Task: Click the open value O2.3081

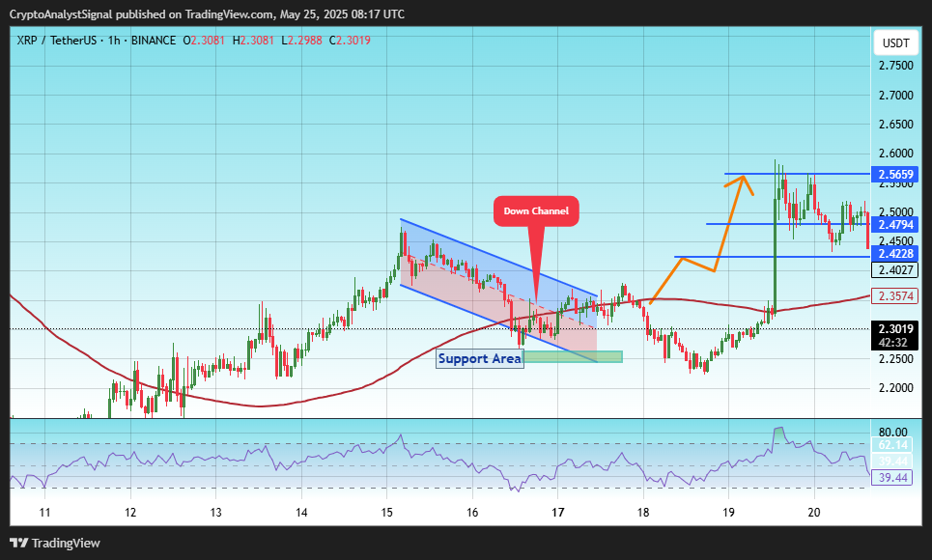Action: point(204,41)
